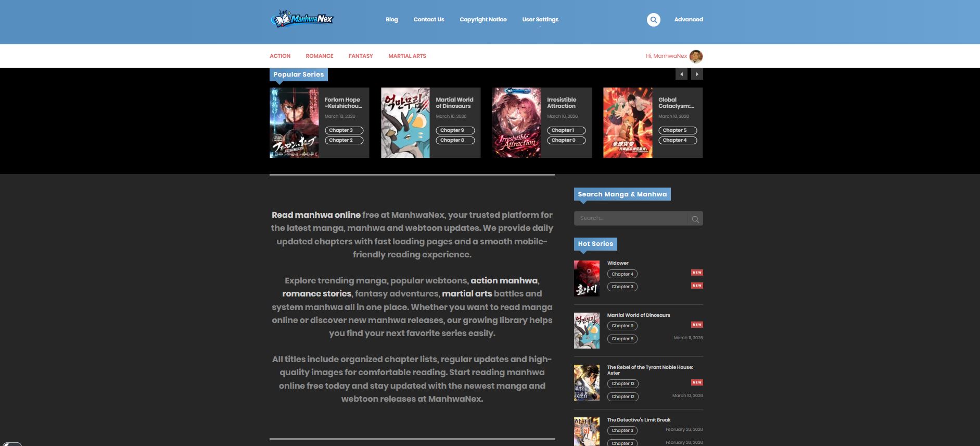Click the ManhwaNex logo
The height and width of the screenshot is (446, 980).
[x=302, y=19]
